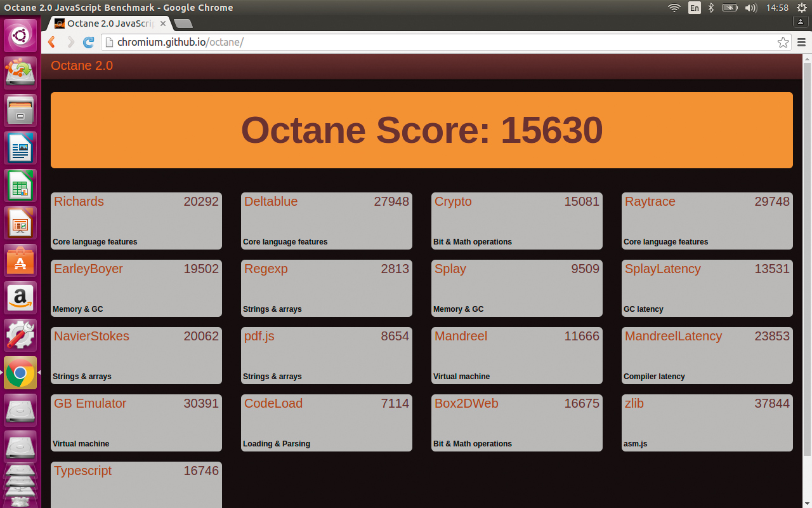The height and width of the screenshot is (508, 812).
Task: Open Ubuntu Software Center icon
Action: [20, 260]
